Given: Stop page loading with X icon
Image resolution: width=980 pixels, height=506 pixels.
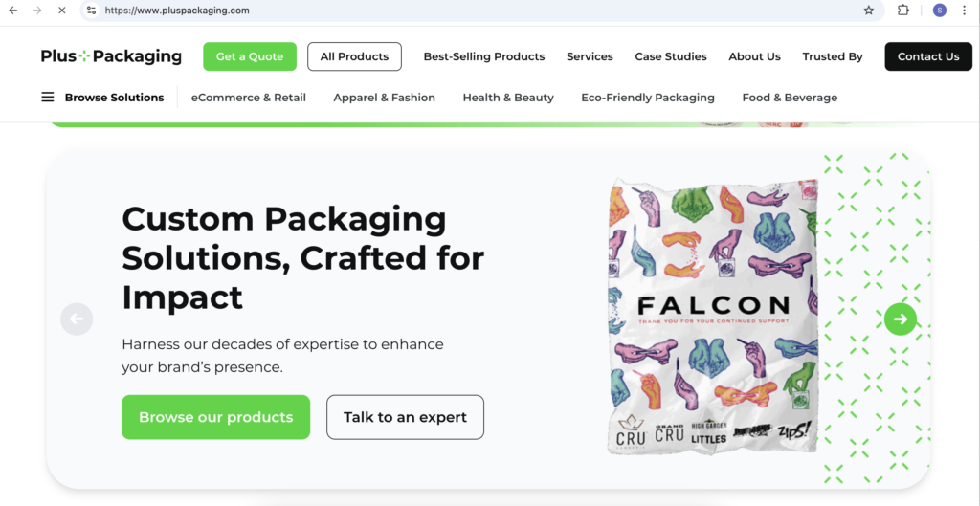Looking at the screenshot, I should tap(62, 11).
